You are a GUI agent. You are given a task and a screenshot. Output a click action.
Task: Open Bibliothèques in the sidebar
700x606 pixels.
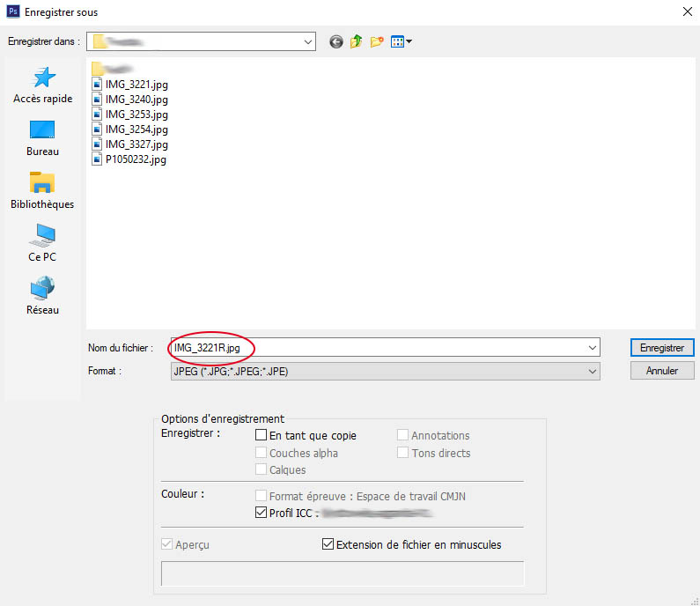pos(42,190)
